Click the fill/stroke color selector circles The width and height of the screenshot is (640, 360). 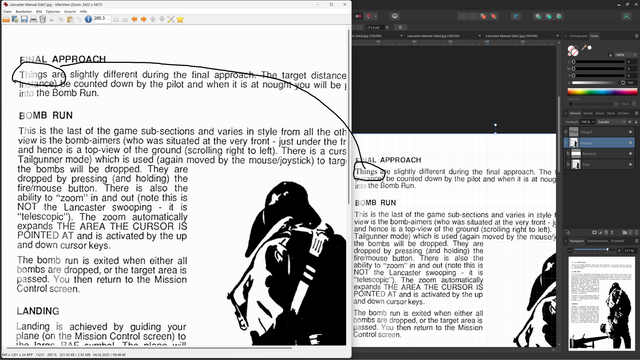573,51
